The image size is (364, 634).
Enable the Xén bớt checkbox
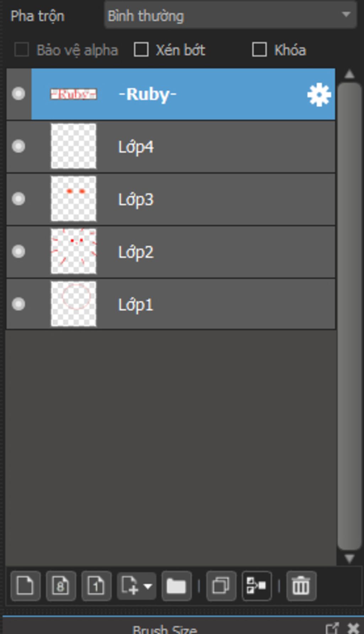141,49
